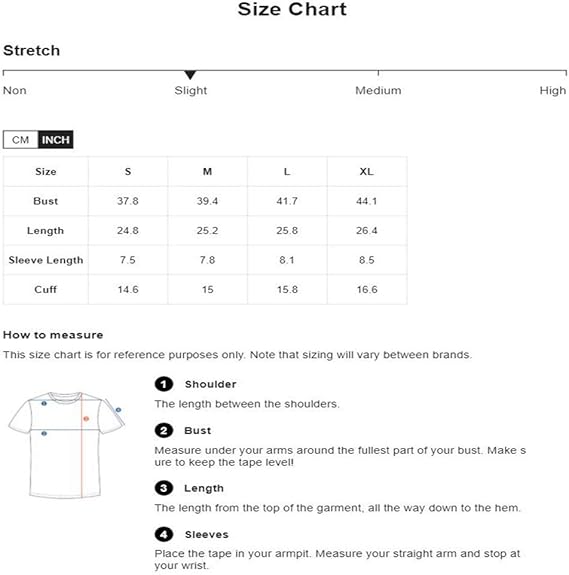Image resolution: width=569 pixels, height=575 pixels.
Task: Click the Slight stretch marker triangle
Action: click(x=190, y=75)
